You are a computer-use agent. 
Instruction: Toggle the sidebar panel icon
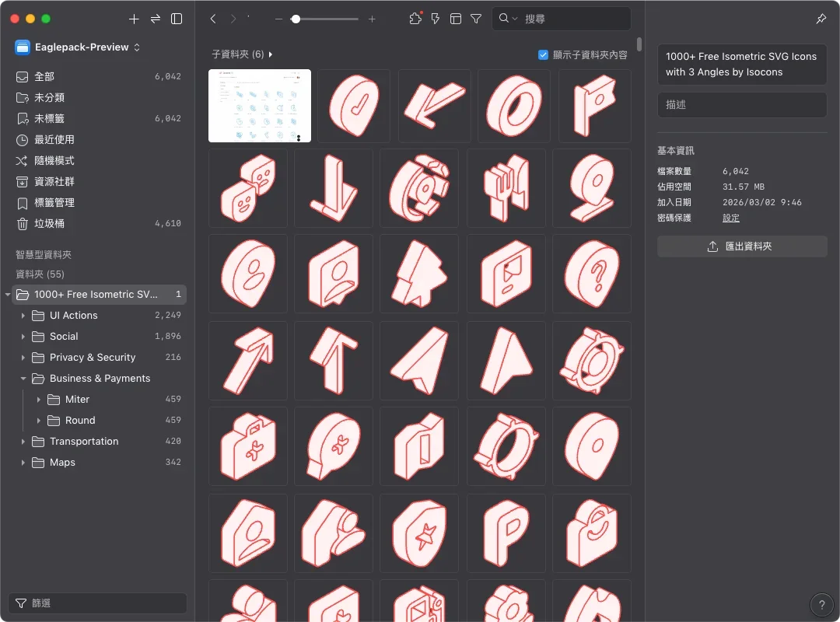[x=177, y=19]
